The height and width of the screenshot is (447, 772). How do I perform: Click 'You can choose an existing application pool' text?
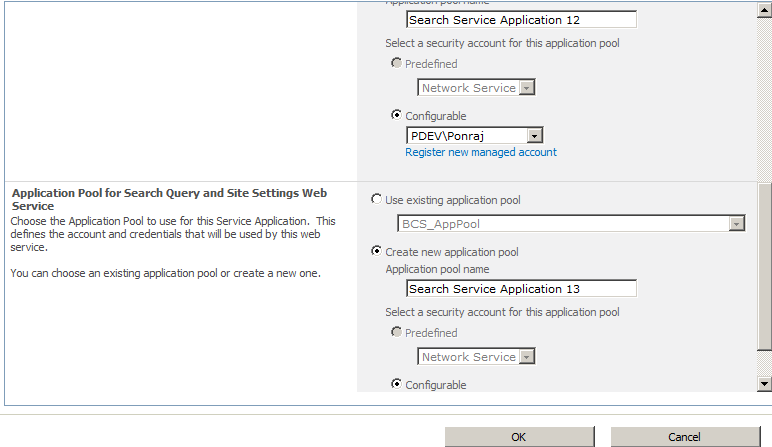(165, 273)
